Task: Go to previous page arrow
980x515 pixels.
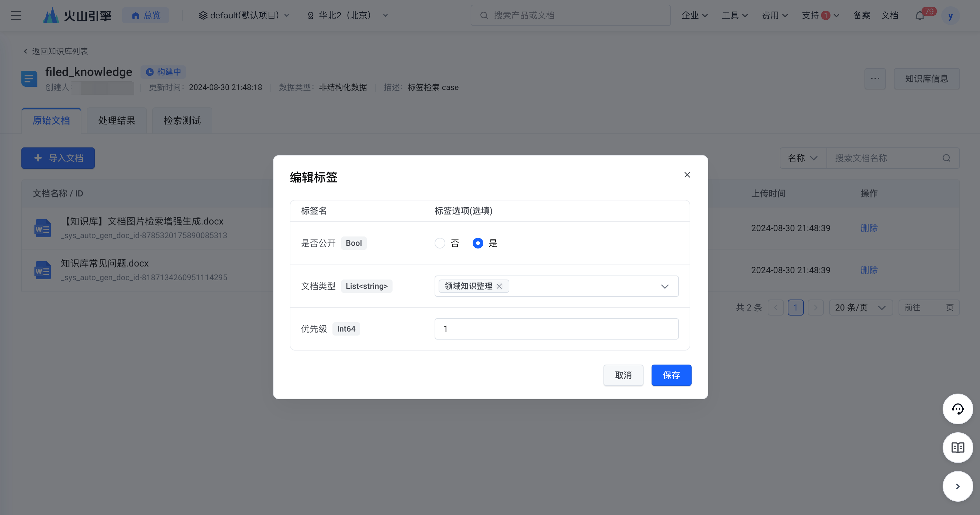Action: (x=776, y=308)
